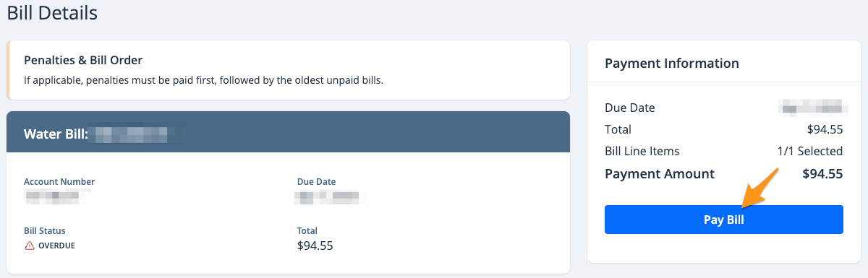
Task: Click the penalties notice description text
Action: pos(203,79)
